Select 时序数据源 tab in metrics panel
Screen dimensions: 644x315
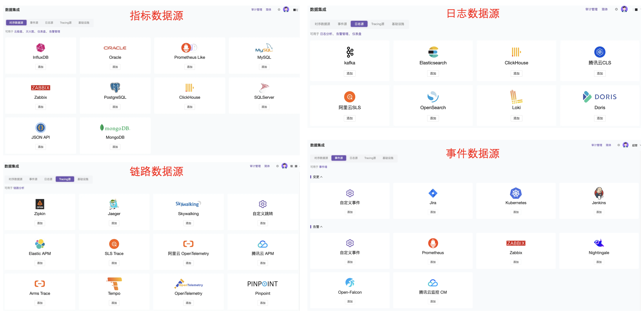click(x=16, y=22)
